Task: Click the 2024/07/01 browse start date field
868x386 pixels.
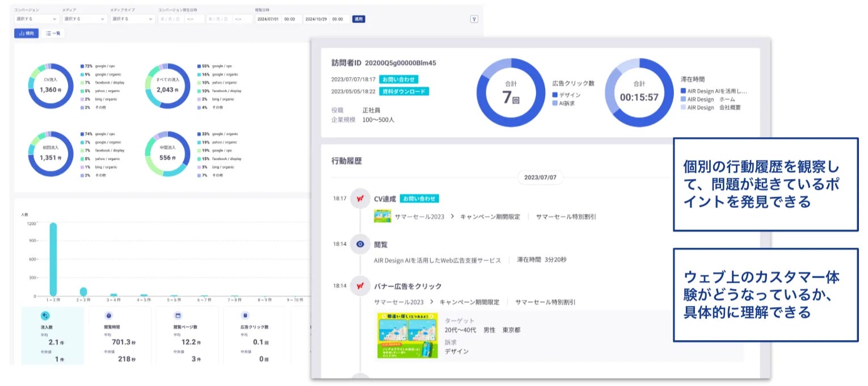Action: pyautogui.click(x=268, y=19)
